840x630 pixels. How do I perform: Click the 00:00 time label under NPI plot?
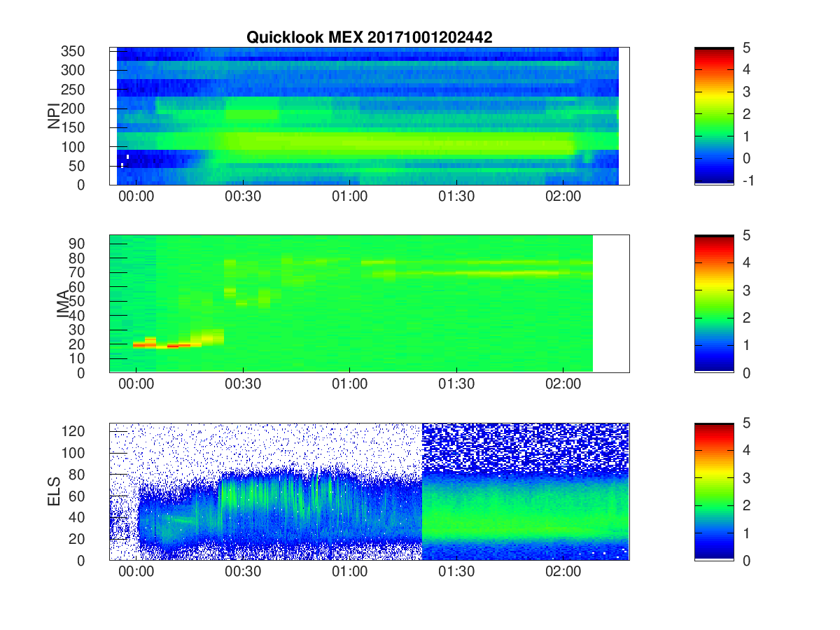point(136,197)
